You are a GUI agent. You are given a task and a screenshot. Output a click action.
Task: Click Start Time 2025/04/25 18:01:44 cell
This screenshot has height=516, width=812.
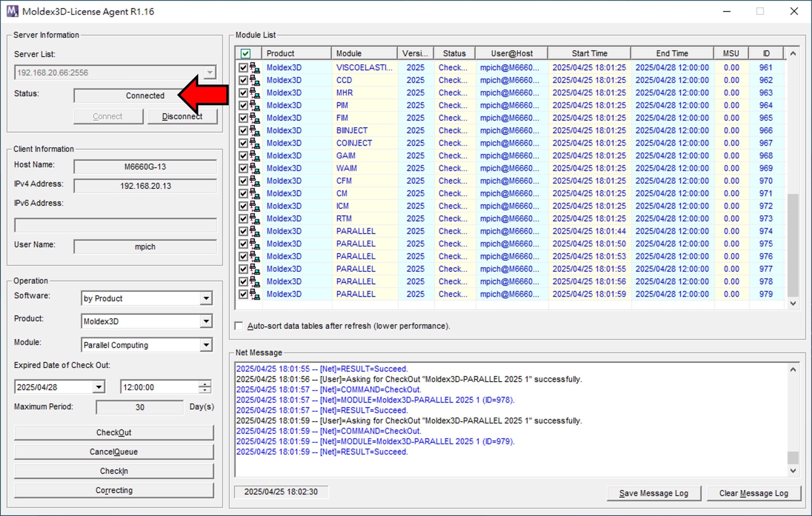coord(589,231)
